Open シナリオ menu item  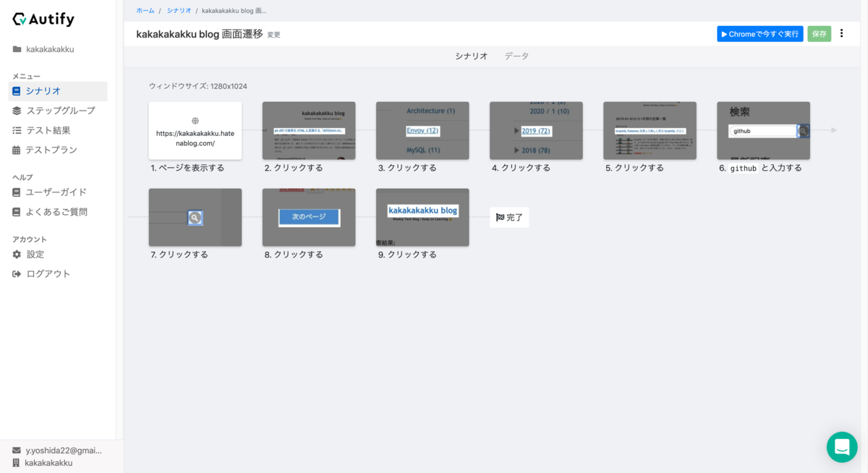click(58, 91)
